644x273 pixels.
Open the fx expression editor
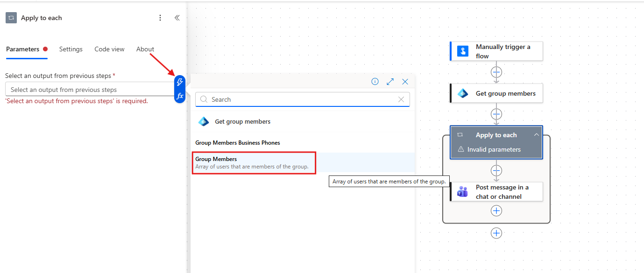179,96
